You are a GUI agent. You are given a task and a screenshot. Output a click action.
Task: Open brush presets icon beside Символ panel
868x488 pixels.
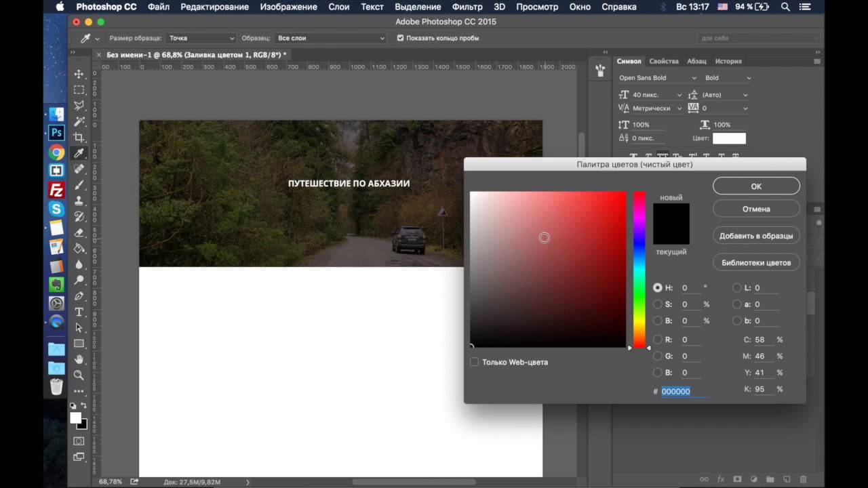point(600,70)
